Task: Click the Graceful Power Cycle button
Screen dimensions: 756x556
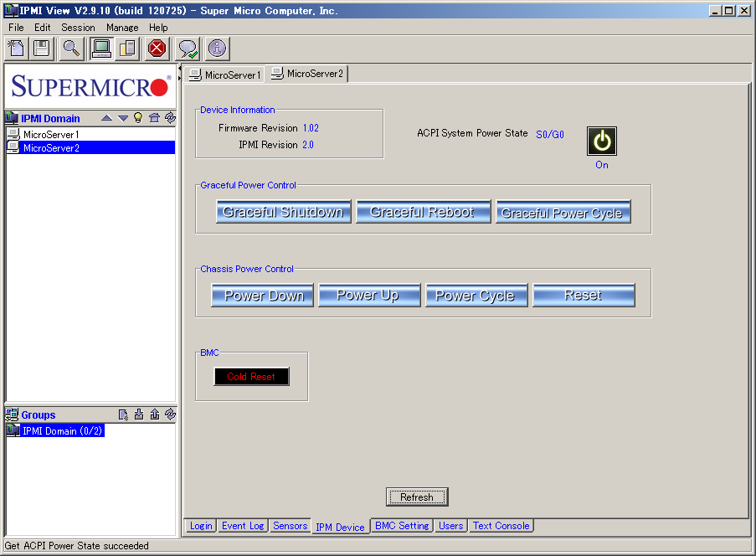Action: point(563,212)
